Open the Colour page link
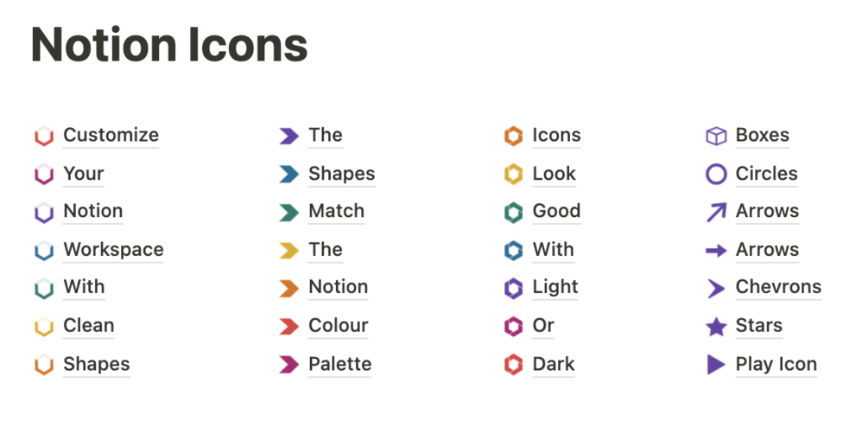Screen dimensions: 868x421 pyautogui.click(x=338, y=326)
